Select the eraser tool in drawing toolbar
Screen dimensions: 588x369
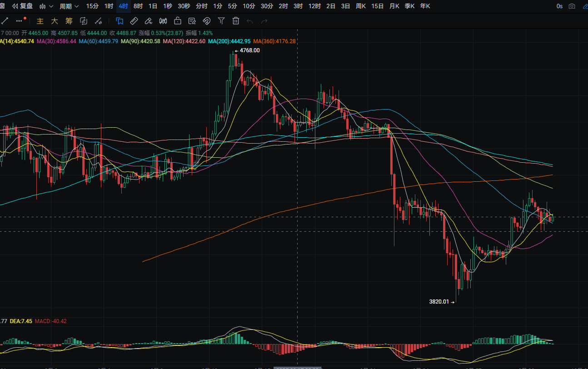pos(148,20)
